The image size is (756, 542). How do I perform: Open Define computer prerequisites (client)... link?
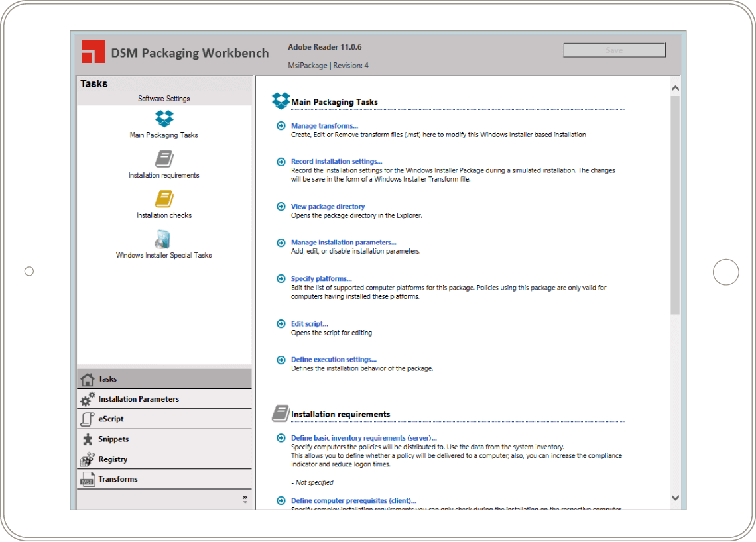coord(354,500)
